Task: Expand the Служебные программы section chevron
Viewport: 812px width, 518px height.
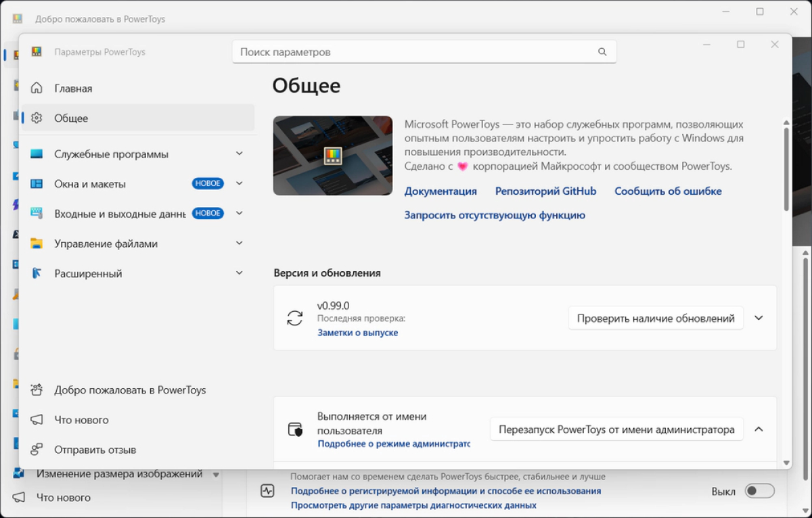Action: point(239,154)
